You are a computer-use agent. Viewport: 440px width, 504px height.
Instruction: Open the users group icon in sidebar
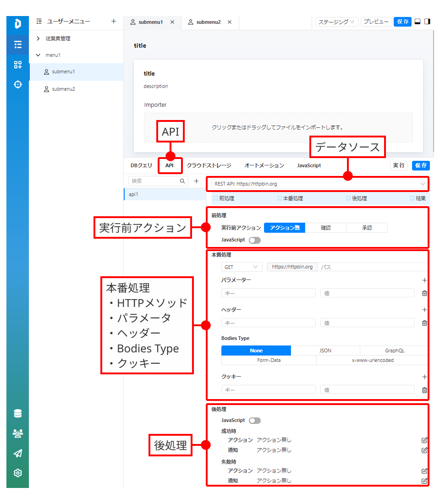point(18,433)
